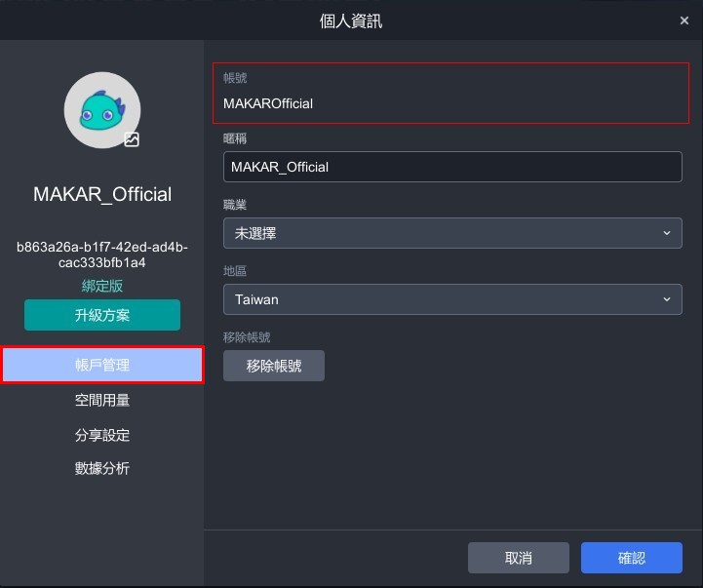Open the 地區 dropdown showing Taiwan

pyautogui.click(x=451, y=299)
